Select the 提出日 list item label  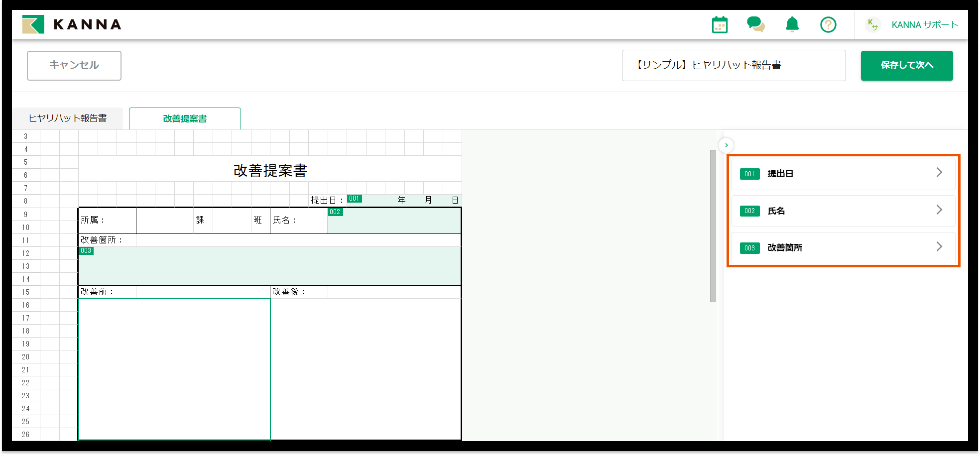coord(780,174)
